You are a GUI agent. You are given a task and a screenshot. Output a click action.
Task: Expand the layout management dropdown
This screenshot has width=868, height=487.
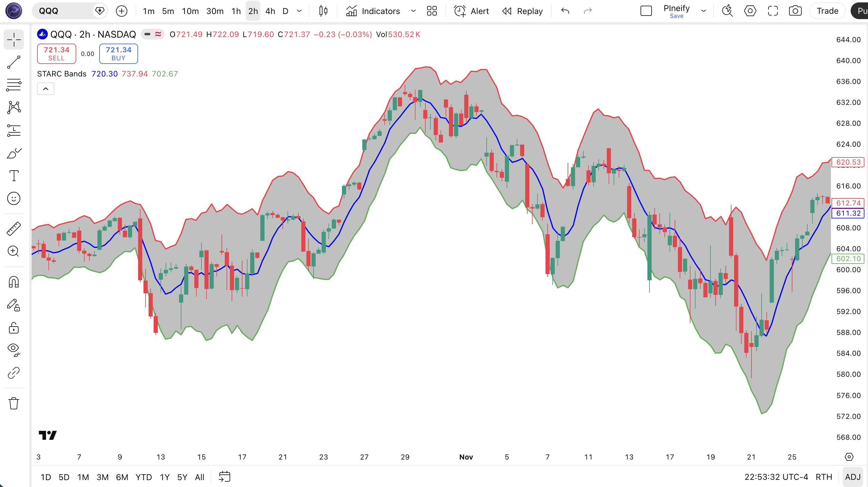point(704,11)
